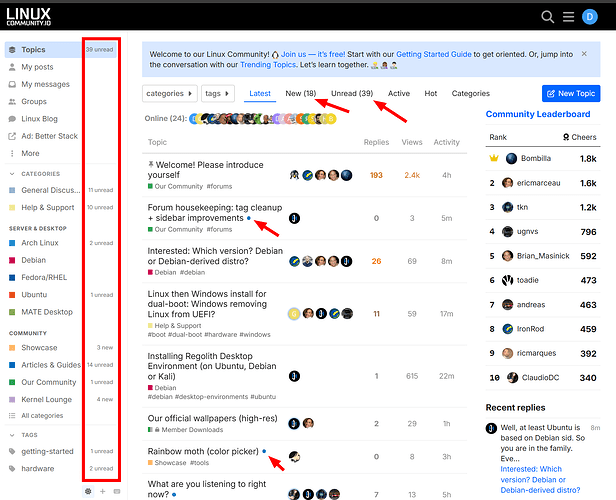Screen dimensions: 616x500
Task: Open 'Rainbow moth (color picker)' topic
Action: click(x=203, y=451)
